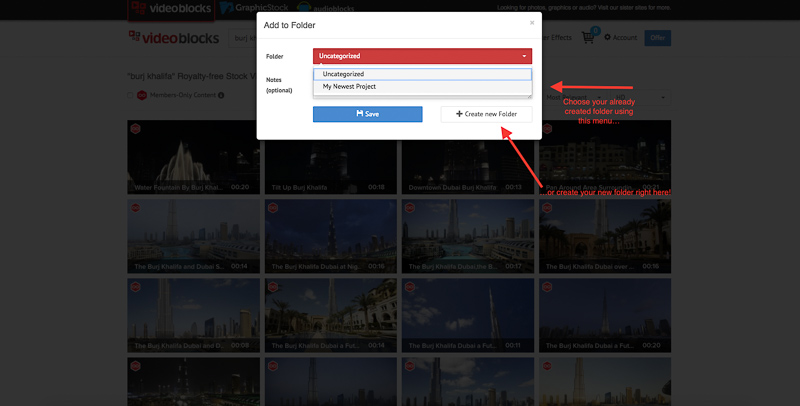Switch to audioblocks site tab
800x406 pixels.
coord(326,8)
